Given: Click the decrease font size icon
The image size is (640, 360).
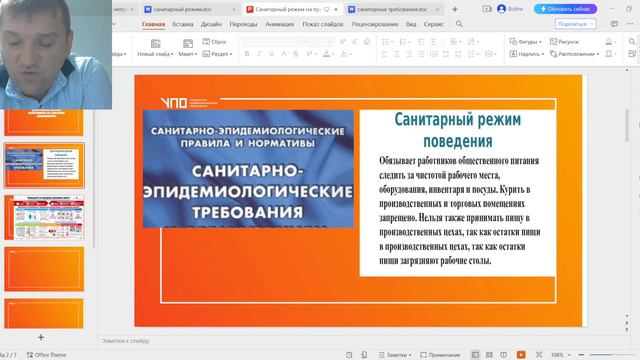Looking at the screenshot, I should point(355,42).
